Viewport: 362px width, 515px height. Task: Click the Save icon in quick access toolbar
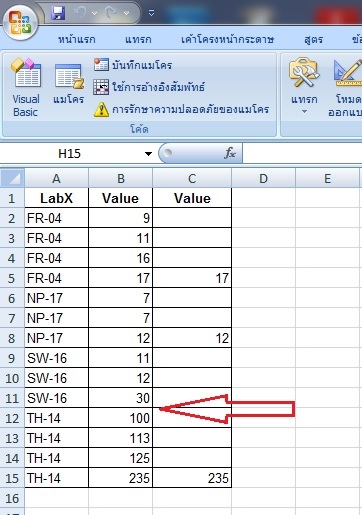pyautogui.click(x=58, y=13)
